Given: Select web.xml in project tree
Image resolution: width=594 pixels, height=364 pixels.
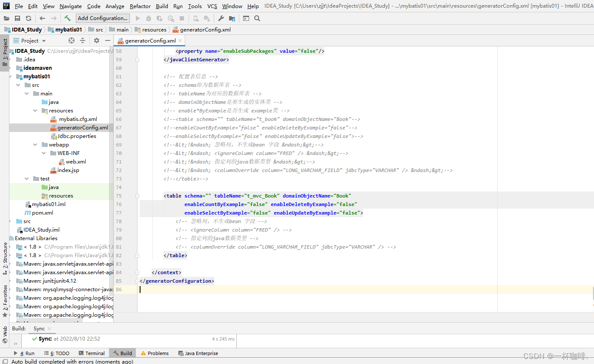Looking at the screenshot, I should click(72, 162).
